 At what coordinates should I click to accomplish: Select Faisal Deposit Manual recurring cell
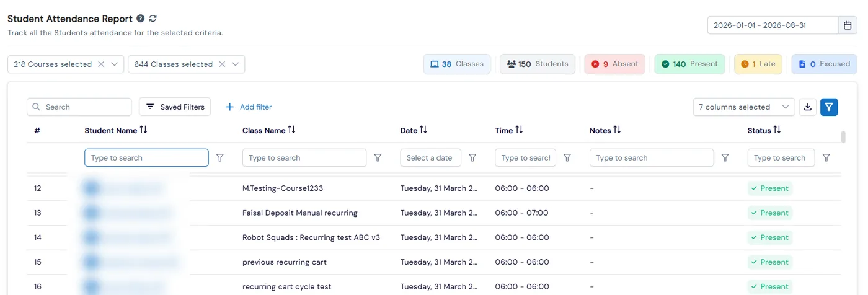click(x=300, y=213)
